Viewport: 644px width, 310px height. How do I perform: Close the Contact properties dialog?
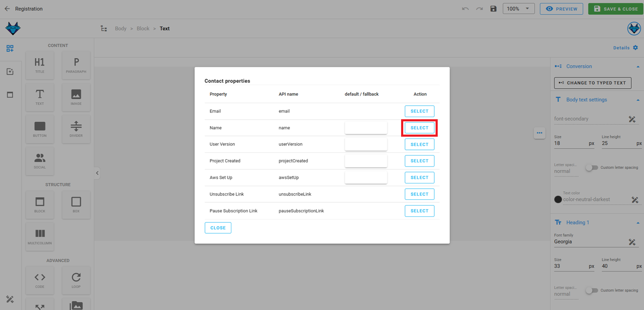(218, 227)
